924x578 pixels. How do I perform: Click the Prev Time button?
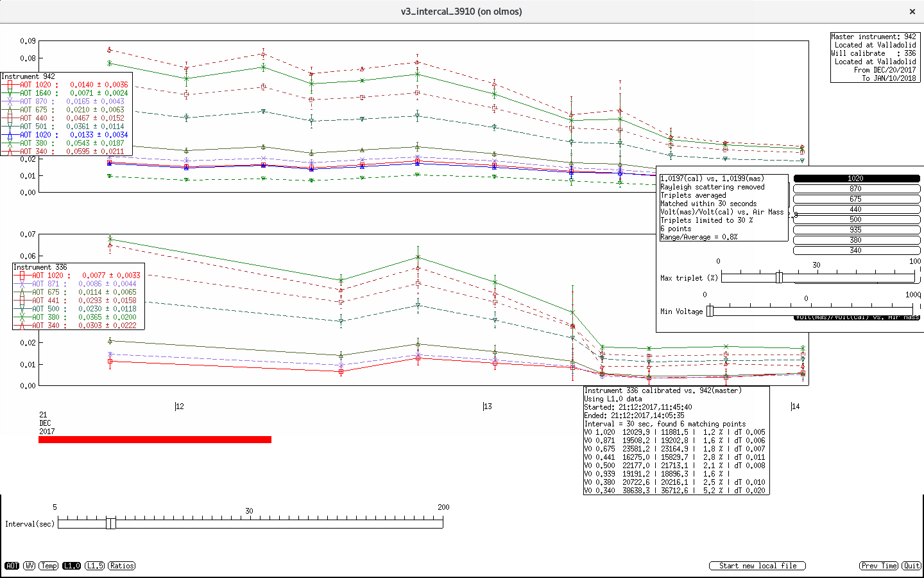click(879, 566)
